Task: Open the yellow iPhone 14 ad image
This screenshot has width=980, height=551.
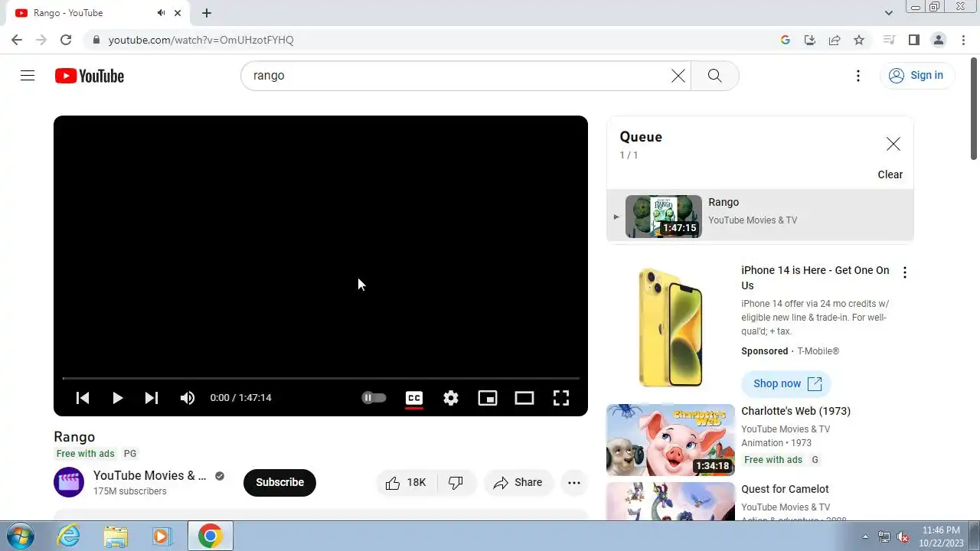Action: (671, 327)
